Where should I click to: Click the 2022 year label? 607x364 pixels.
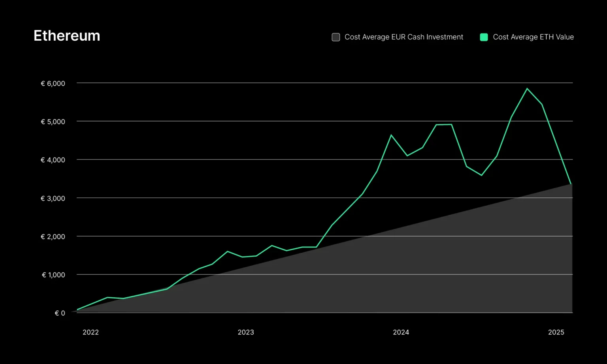[90, 332]
